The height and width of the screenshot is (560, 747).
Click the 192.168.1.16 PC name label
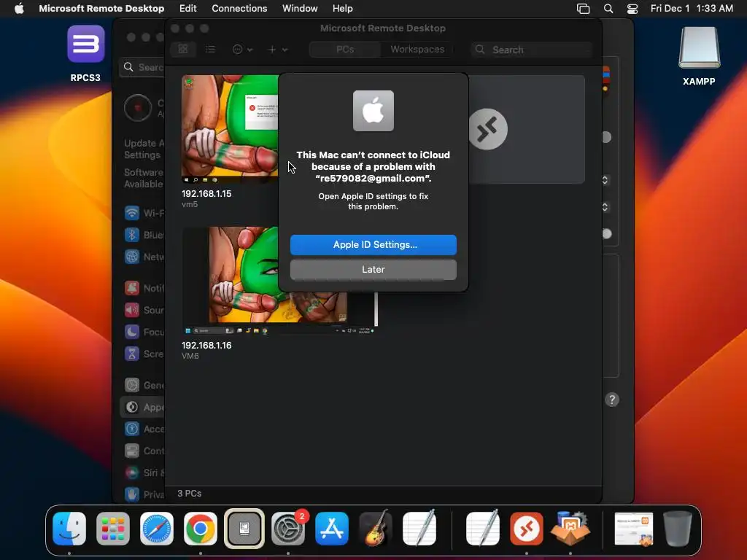[x=206, y=345]
